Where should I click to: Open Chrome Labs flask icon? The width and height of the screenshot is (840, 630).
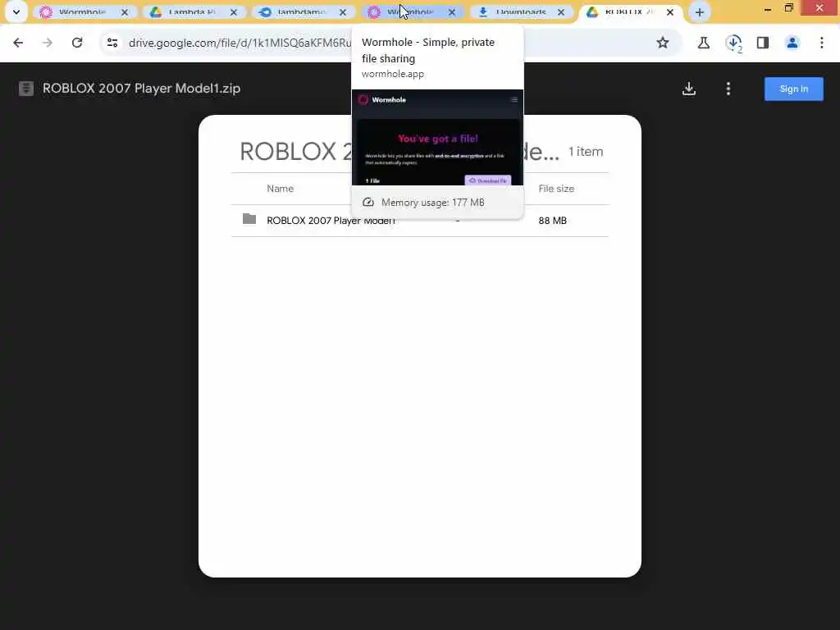click(704, 43)
